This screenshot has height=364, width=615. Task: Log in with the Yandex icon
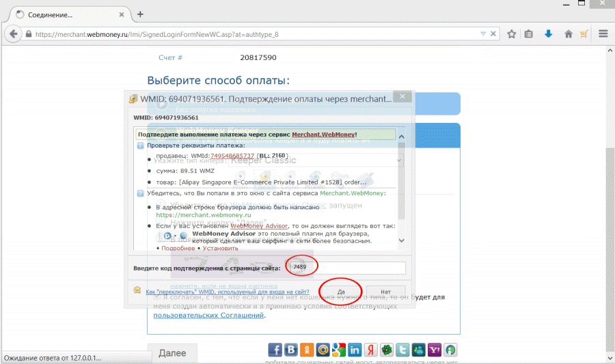370,350
